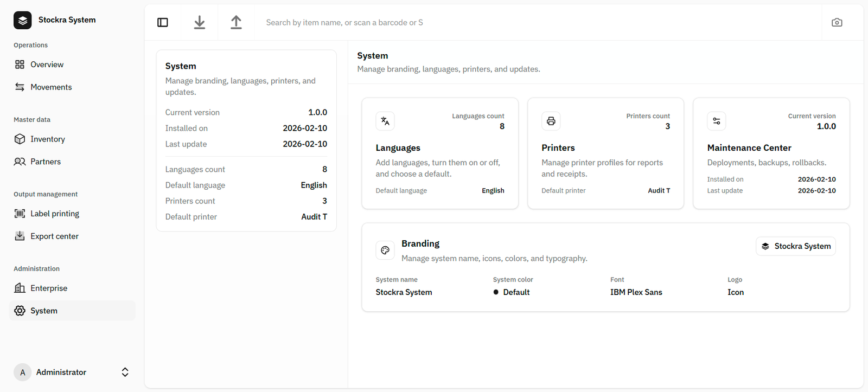This screenshot has height=392, width=868.
Task: Click the item search input field
Action: click(537, 22)
